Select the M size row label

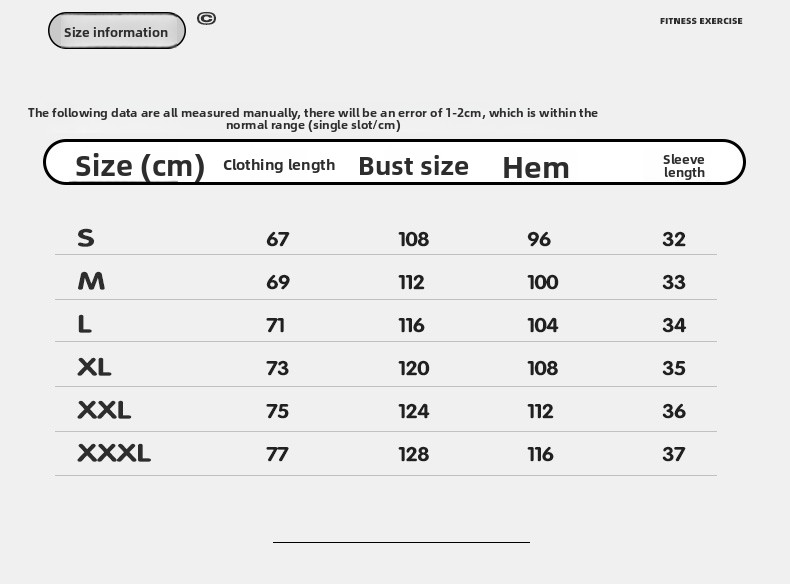tap(91, 281)
